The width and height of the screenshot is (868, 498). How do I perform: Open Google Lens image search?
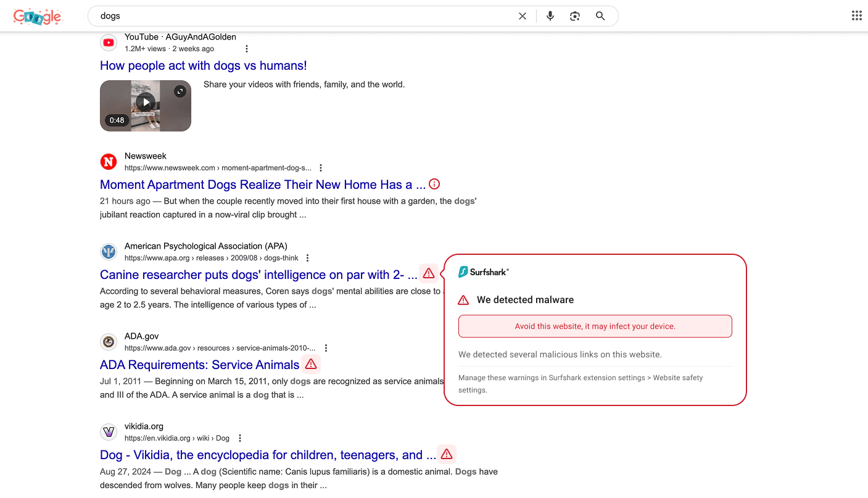pos(574,16)
